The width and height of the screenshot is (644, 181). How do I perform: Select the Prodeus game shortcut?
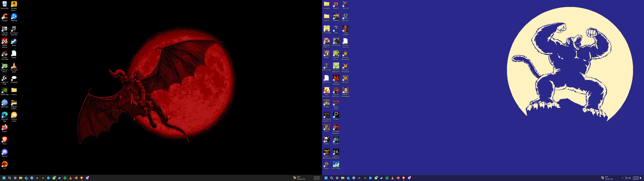point(336,116)
